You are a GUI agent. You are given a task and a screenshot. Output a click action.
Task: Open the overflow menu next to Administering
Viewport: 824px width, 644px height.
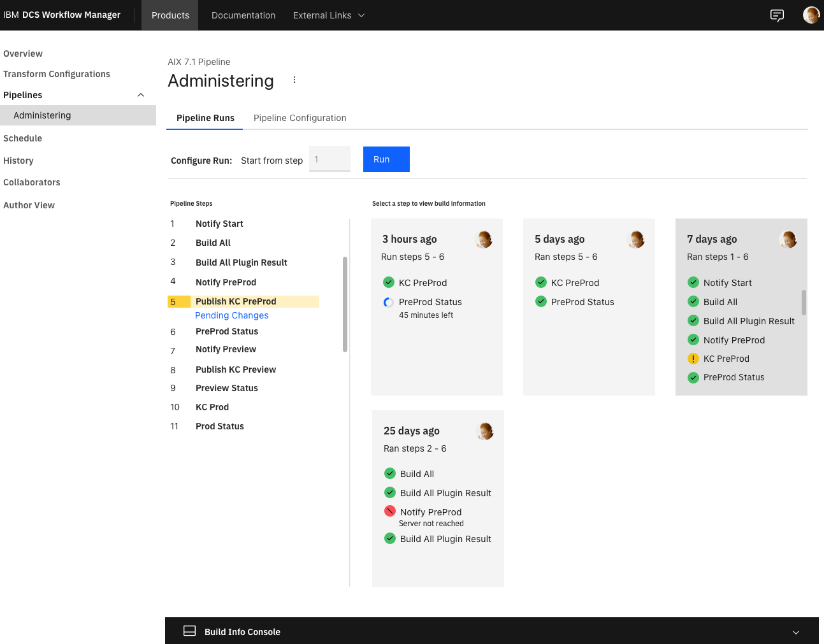coord(294,80)
